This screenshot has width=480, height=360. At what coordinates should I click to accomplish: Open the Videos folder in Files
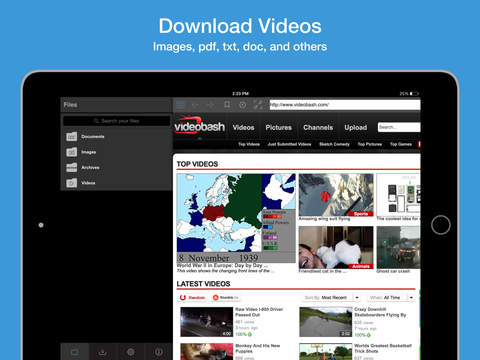(x=116, y=183)
